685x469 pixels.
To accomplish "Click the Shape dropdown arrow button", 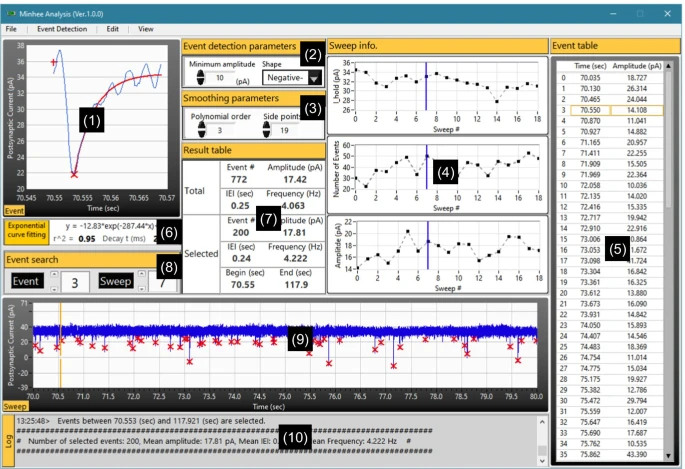I will pos(314,78).
